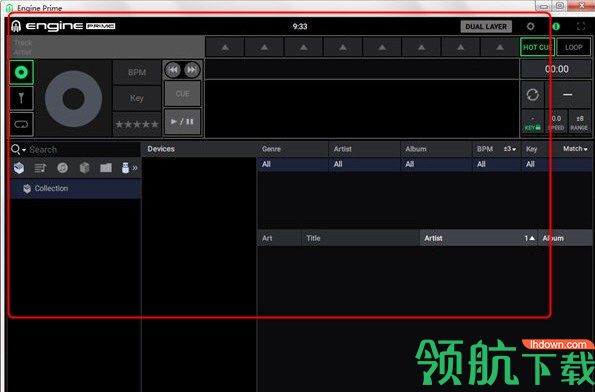Minimize the Engine Prime window

pyautogui.click(x=543, y=6)
